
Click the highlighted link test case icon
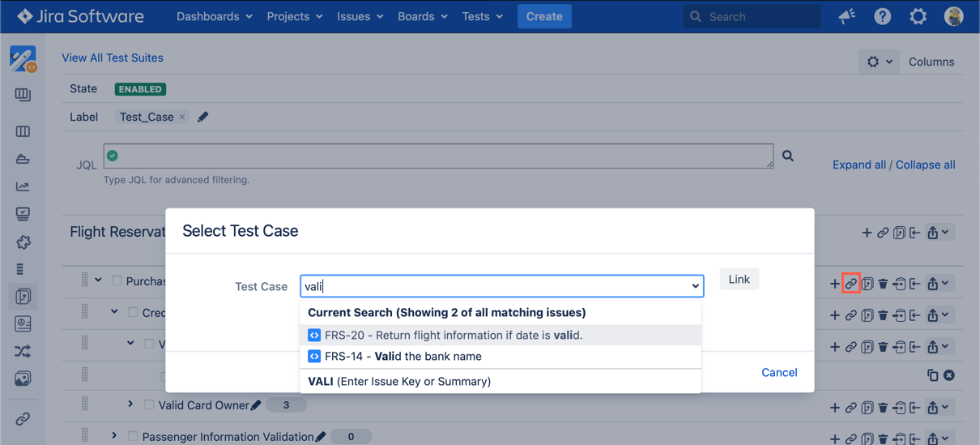click(850, 284)
